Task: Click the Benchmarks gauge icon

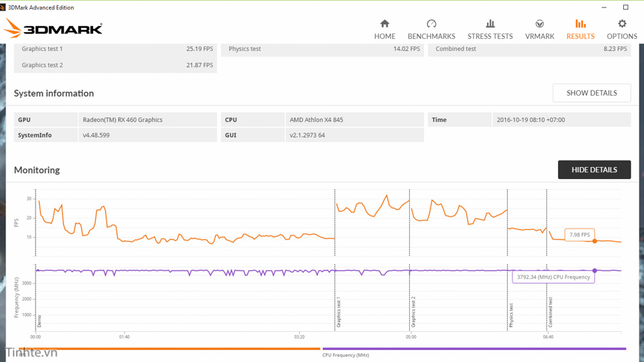Action: [x=431, y=23]
